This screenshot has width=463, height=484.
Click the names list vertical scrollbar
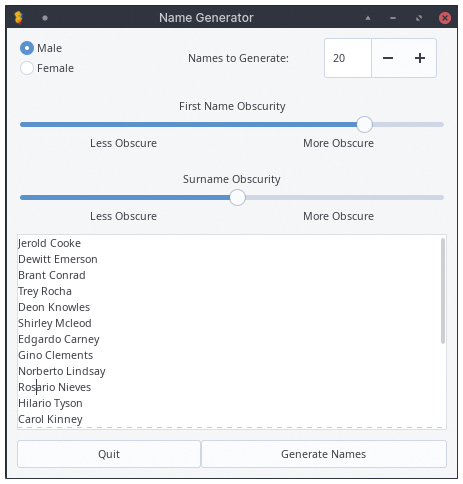[x=443, y=291]
